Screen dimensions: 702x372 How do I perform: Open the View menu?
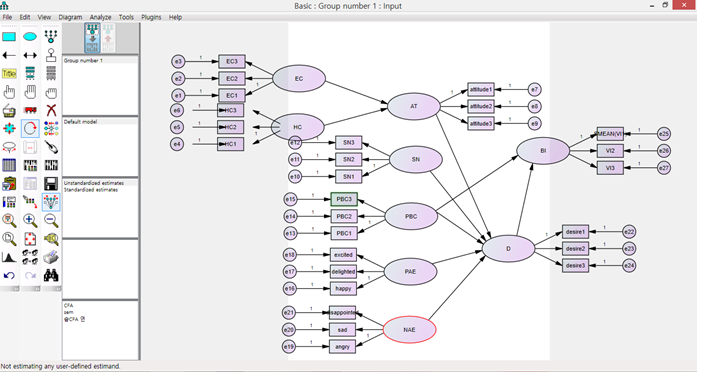coord(44,17)
